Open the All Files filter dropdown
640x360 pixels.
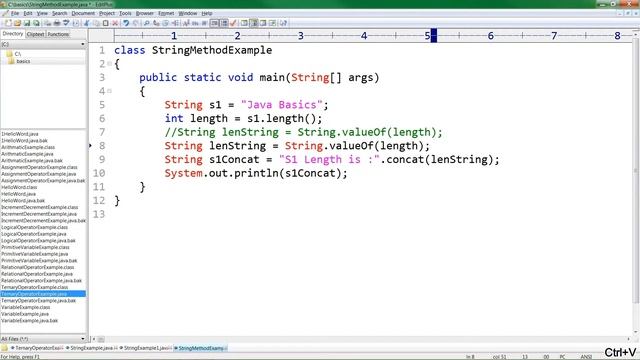pos(83,339)
